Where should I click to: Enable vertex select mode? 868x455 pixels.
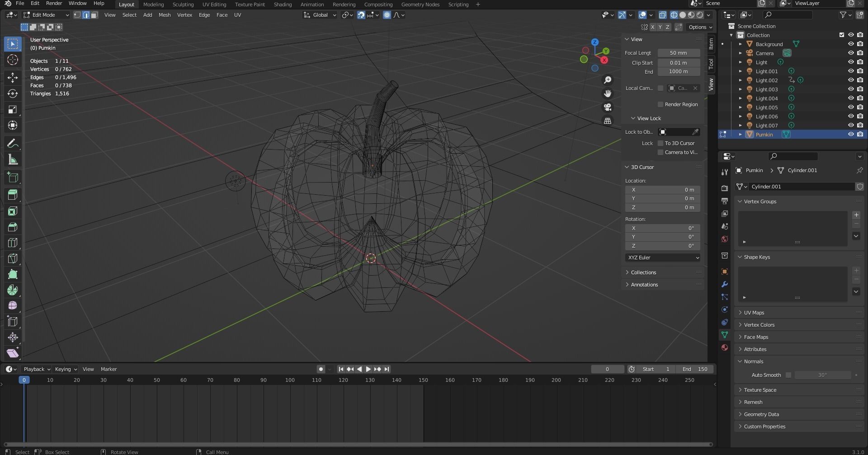pos(77,15)
